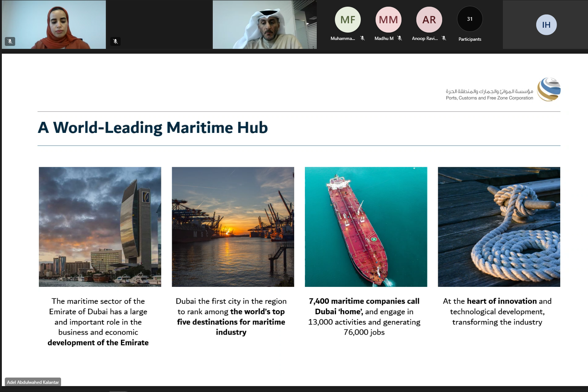Click the Adel Abdulwahed Kalantar presenter label
The height and width of the screenshot is (392, 588).
pos(33,382)
